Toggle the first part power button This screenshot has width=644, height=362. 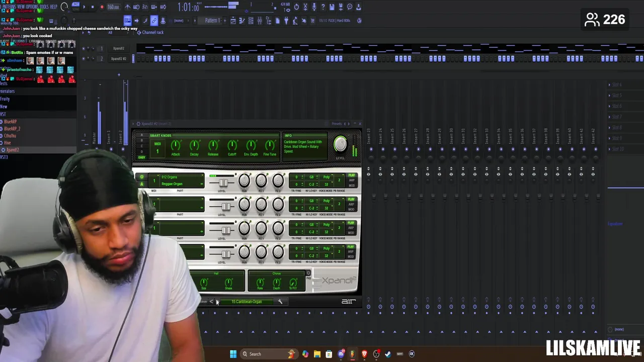tap(142, 177)
